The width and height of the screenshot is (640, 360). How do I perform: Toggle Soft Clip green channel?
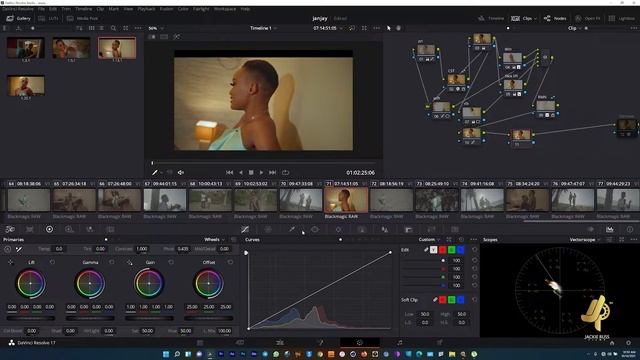click(451, 300)
